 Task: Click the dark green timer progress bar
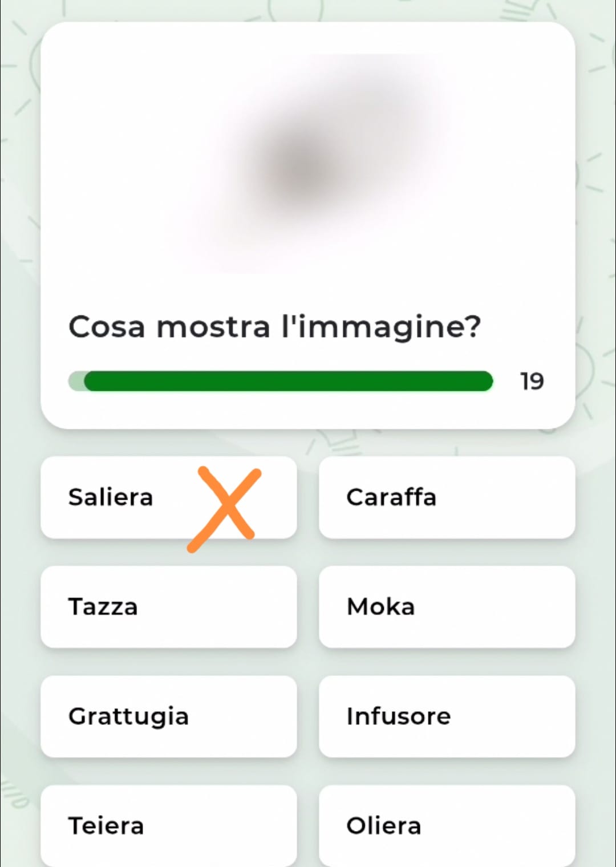288,381
